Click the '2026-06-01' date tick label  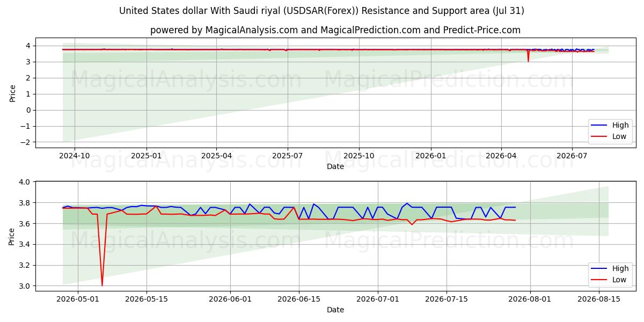[x=230, y=299]
